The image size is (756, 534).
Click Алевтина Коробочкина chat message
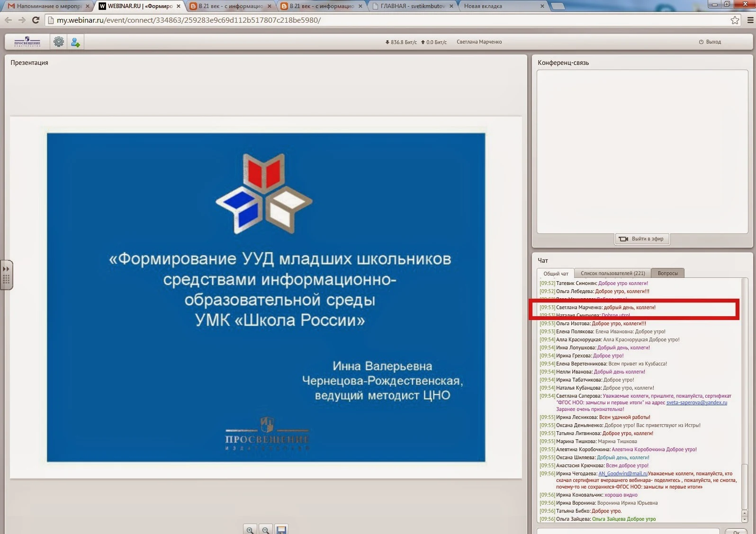(618, 449)
